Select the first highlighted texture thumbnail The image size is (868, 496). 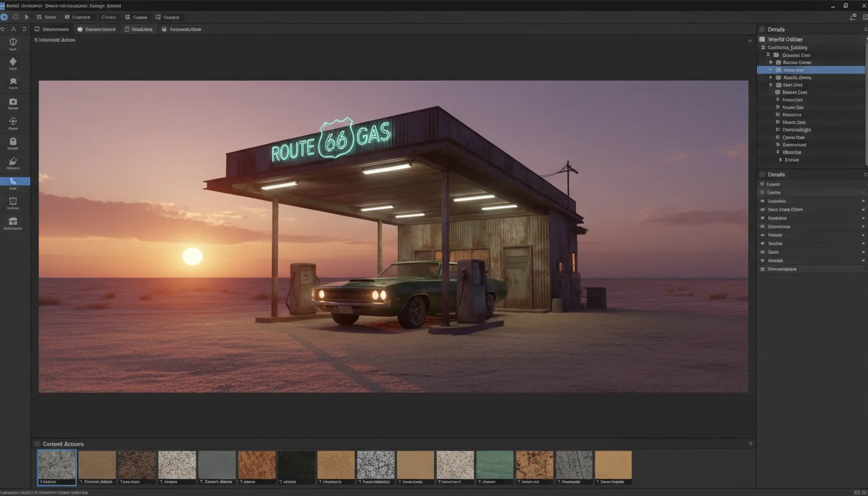pos(56,466)
